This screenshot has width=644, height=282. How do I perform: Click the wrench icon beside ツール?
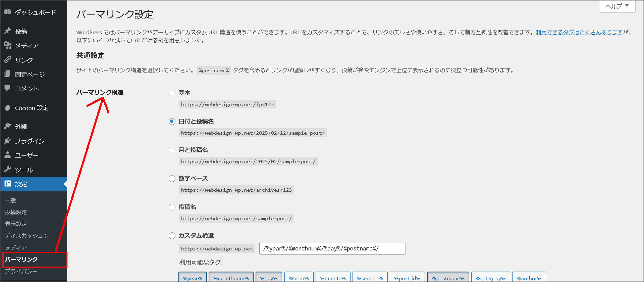tap(8, 170)
